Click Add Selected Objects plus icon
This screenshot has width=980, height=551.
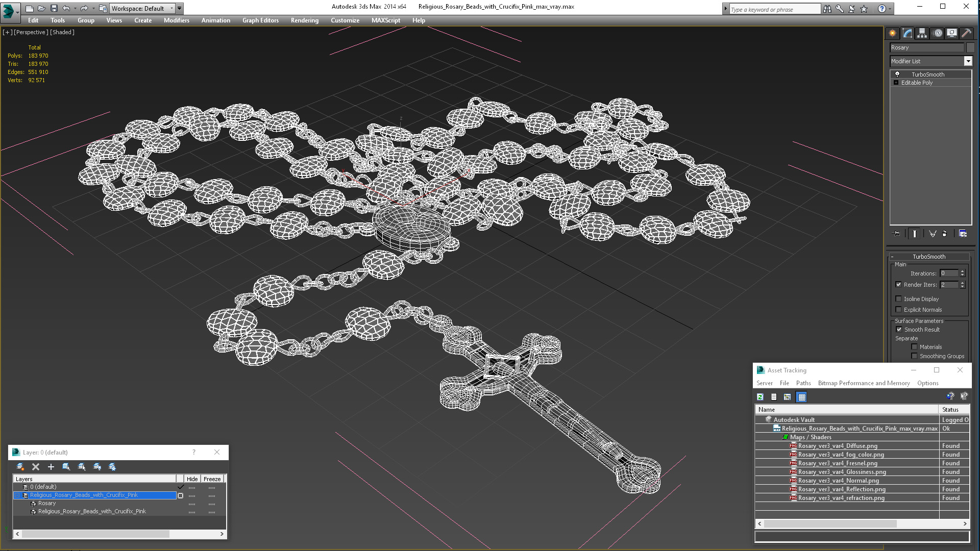coord(51,467)
